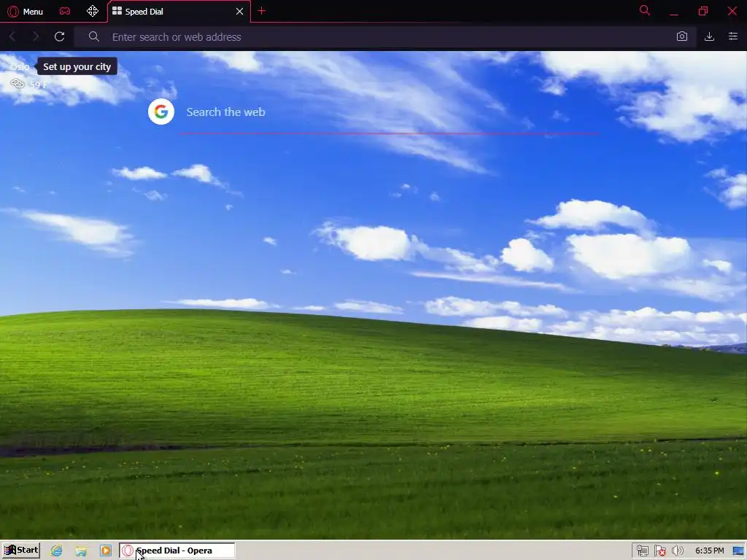Click the search icon in the address bar
The width and height of the screenshot is (747, 560).
coord(94,36)
